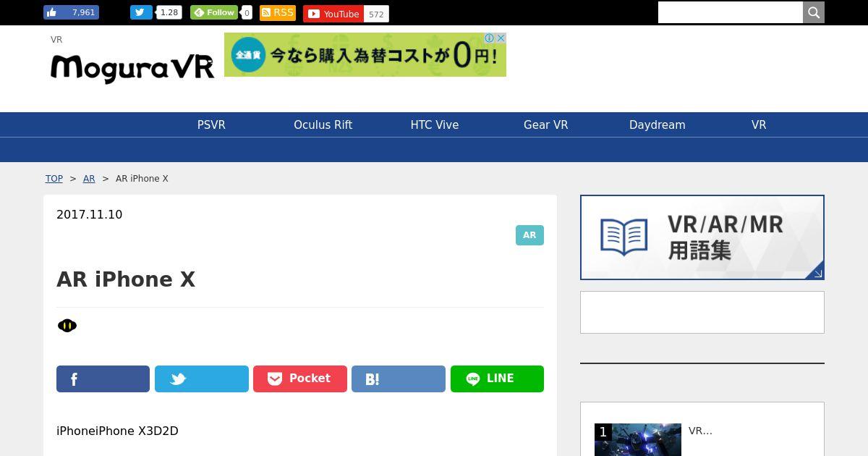Click the author mole avatar icon
The image size is (868, 456).
pos(67,326)
